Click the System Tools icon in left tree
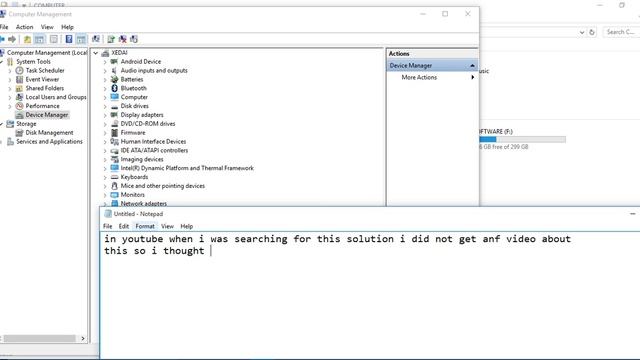Image resolution: width=640 pixels, height=360 pixels. (x=10, y=62)
